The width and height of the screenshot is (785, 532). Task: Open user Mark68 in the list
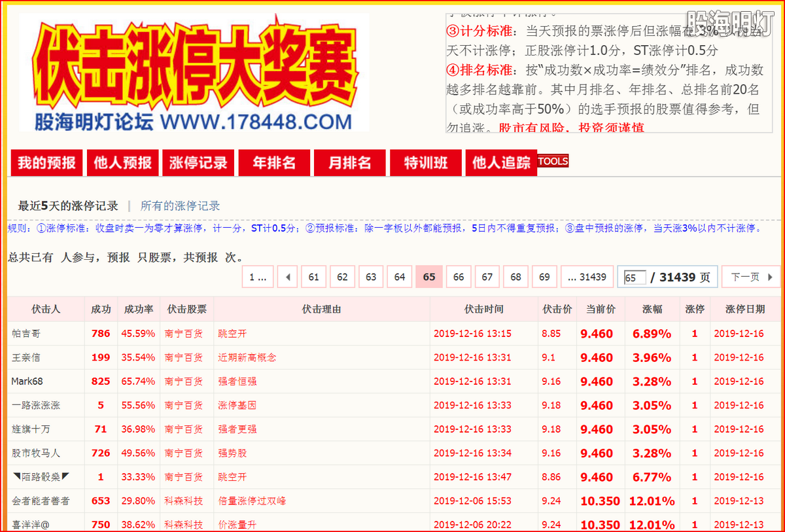pos(27,381)
